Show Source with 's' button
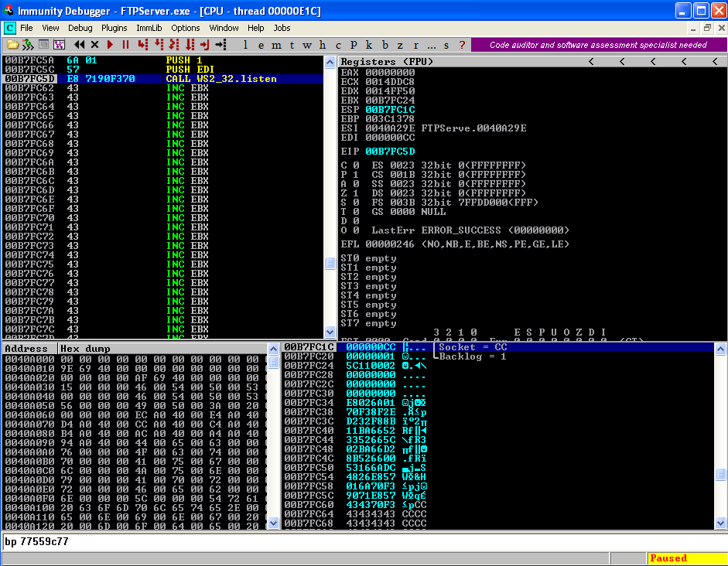Viewport: 728px width, 566px height. coord(446,45)
